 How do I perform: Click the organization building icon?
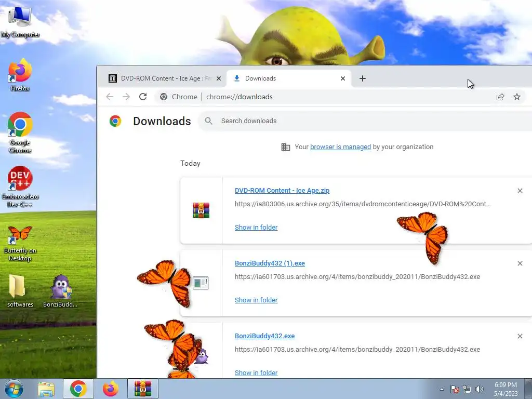(x=286, y=147)
